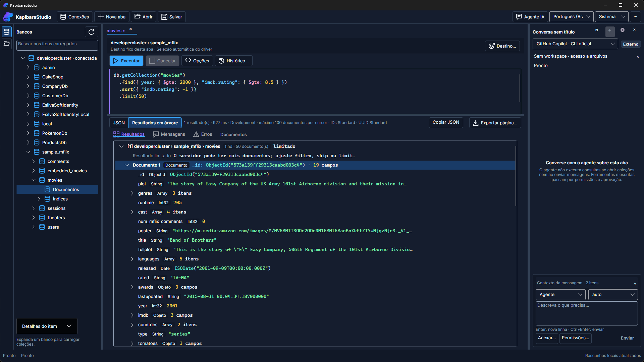Open the Permissões button
This screenshot has height=362, width=644.
pyautogui.click(x=576, y=338)
